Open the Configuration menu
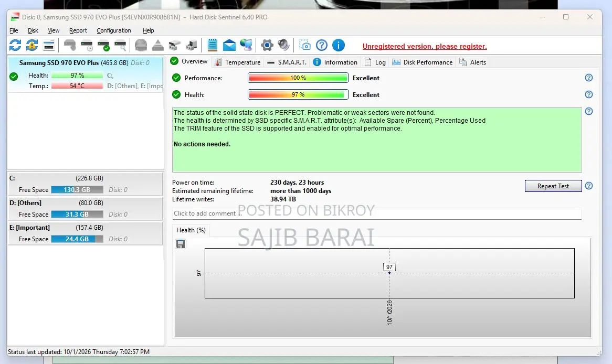Image resolution: width=612 pixels, height=364 pixels. coord(113,30)
